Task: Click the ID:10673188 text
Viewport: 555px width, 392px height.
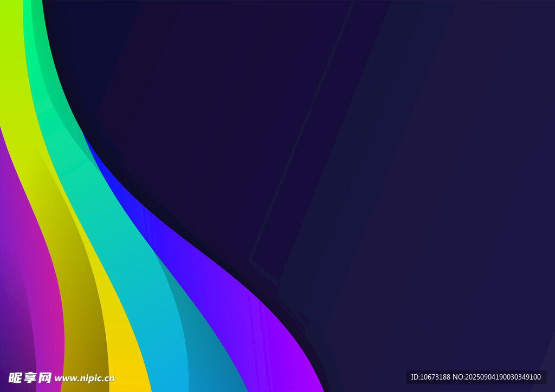Action: click(x=430, y=377)
